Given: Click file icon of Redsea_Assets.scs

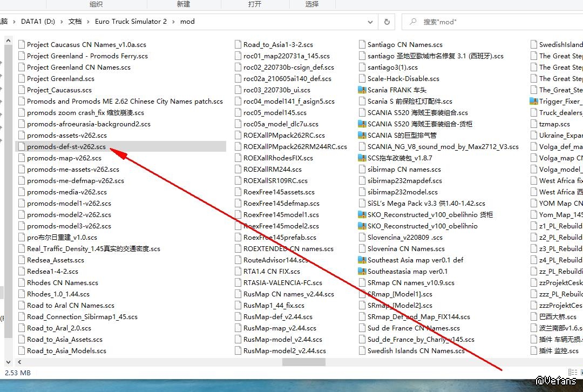Looking at the screenshot, I should click(21, 260).
